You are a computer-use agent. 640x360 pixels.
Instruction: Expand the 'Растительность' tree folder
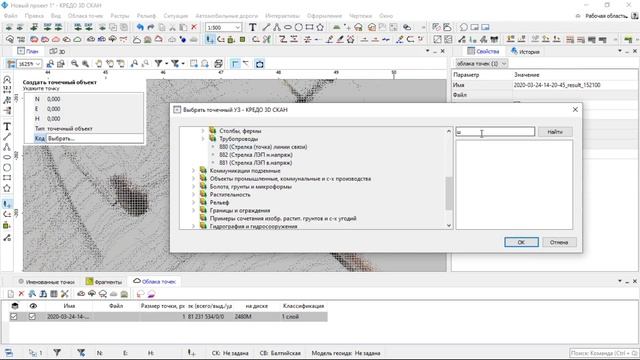[x=193, y=195]
